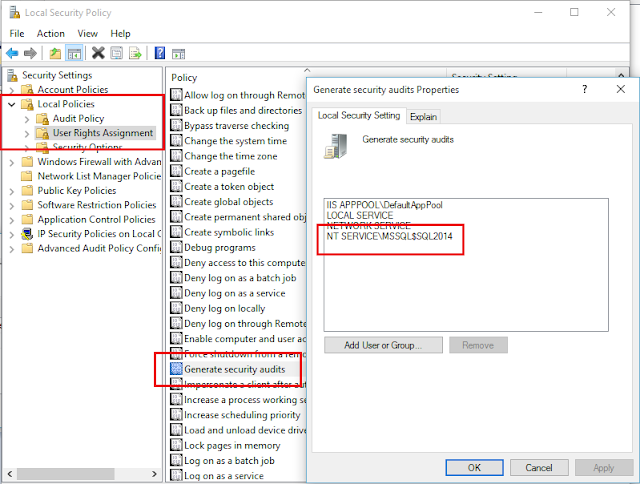Toggle show/hide console tree icon
The height and width of the screenshot is (484, 640).
click(x=74, y=53)
